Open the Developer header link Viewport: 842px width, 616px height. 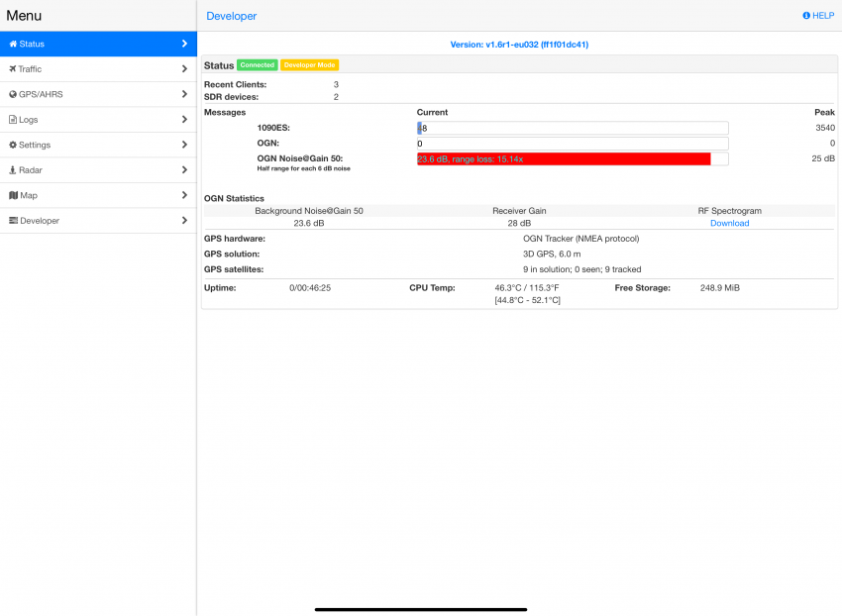[x=231, y=16]
